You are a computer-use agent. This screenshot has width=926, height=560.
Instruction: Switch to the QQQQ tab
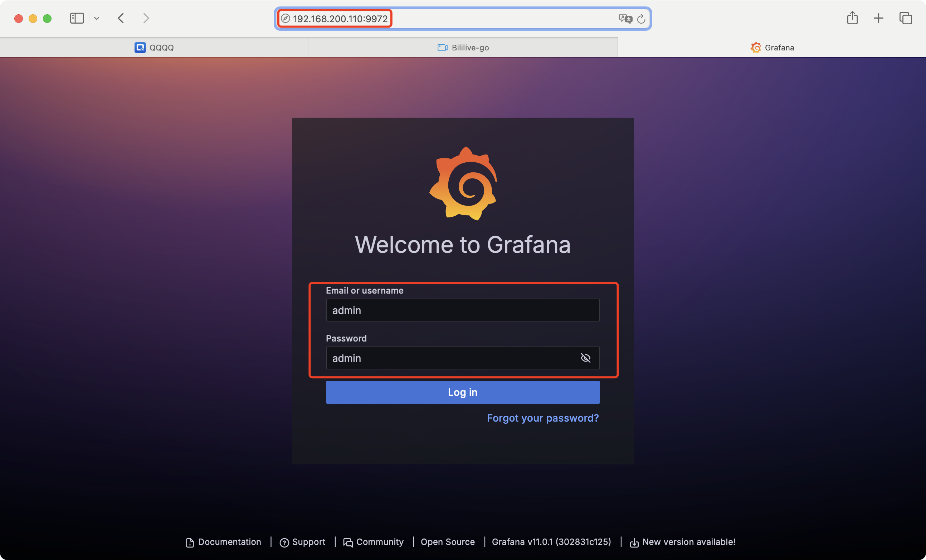(x=154, y=47)
